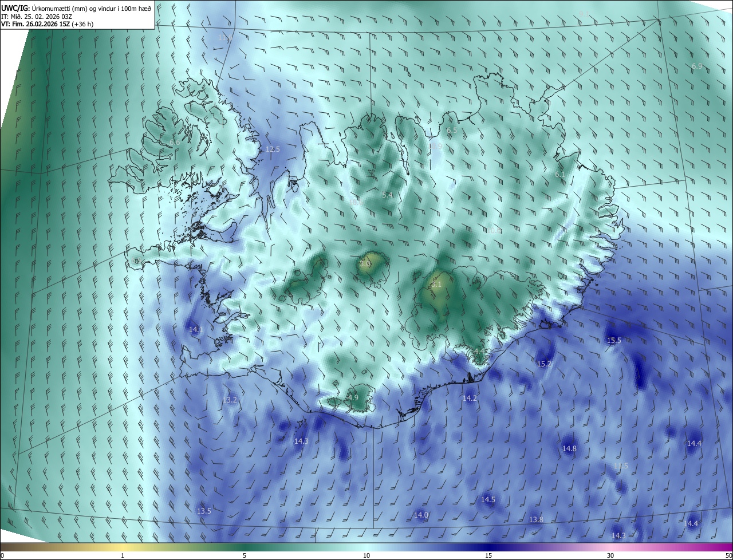Click the 6.9 value on the map
Image resolution: width=733 pixels, height=560 pixels.
697,66
